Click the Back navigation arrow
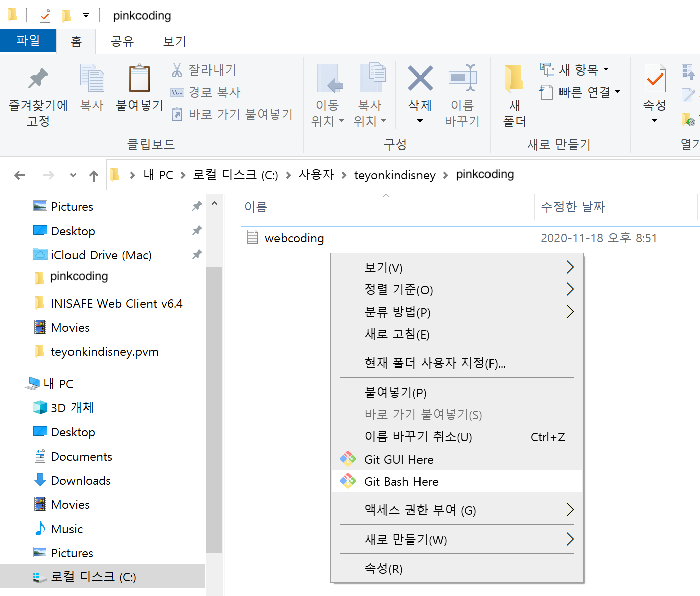The height and width of the screenshot is (596, 700). 20,175
